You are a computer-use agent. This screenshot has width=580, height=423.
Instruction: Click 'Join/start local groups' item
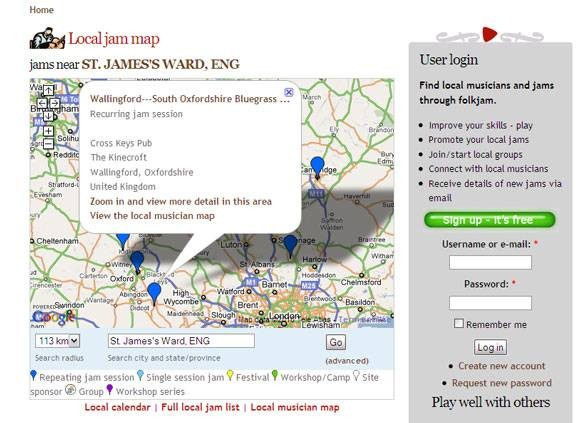(x=476, y=155)
